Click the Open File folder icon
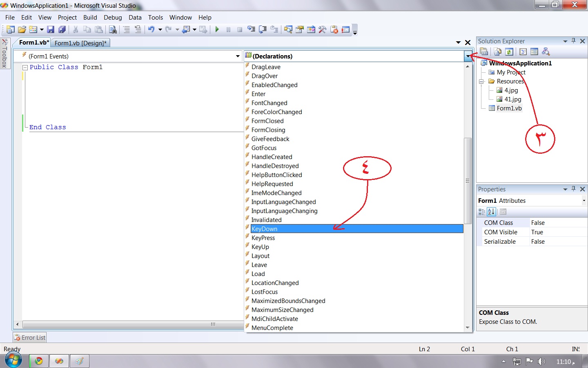 [x=22, y=29]
